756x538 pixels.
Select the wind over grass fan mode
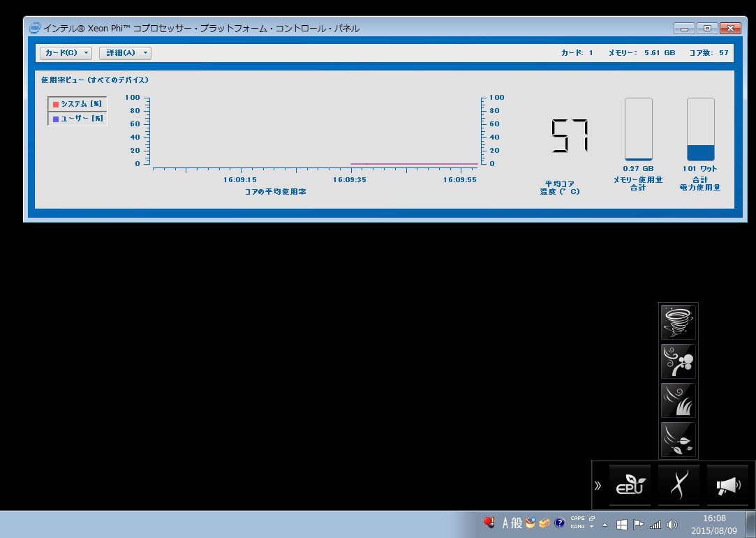click(x=678, y=400)
